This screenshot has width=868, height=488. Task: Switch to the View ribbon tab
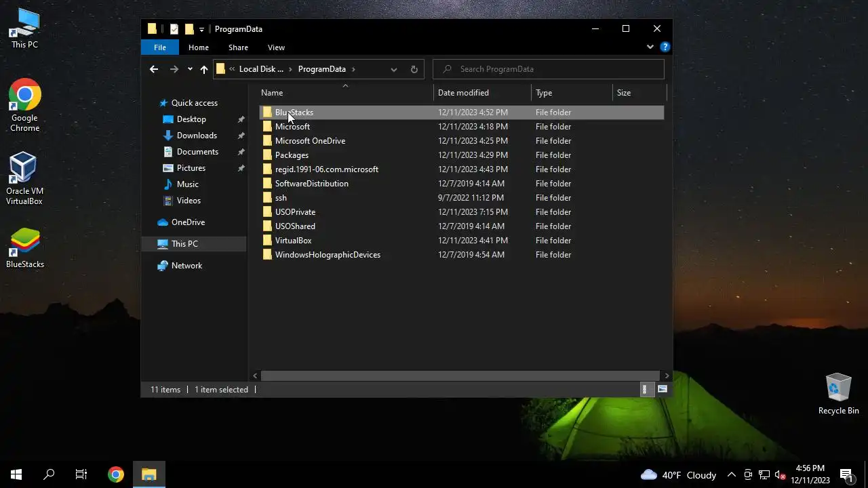[x=276, y=47]
